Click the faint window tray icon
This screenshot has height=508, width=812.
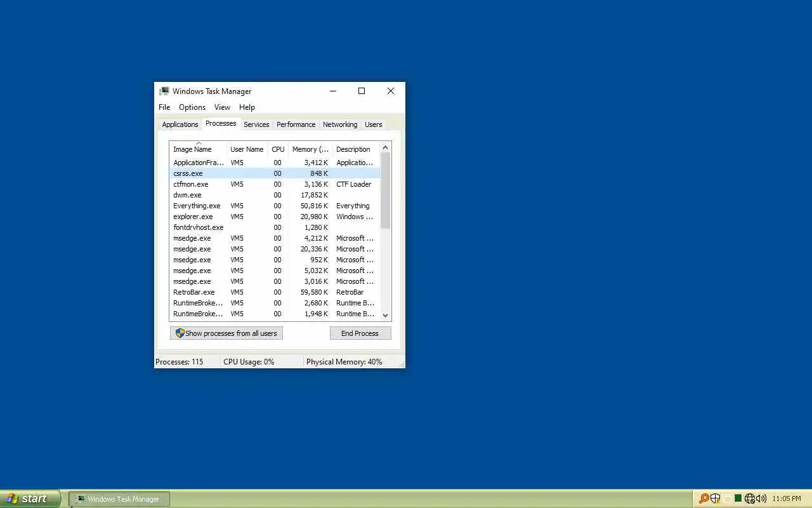727,498
